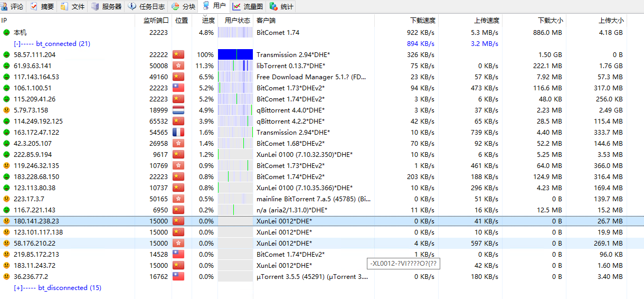Select the highlighted peer 180.141.238.23
This screenshot has width=644, height=299.
322,221
